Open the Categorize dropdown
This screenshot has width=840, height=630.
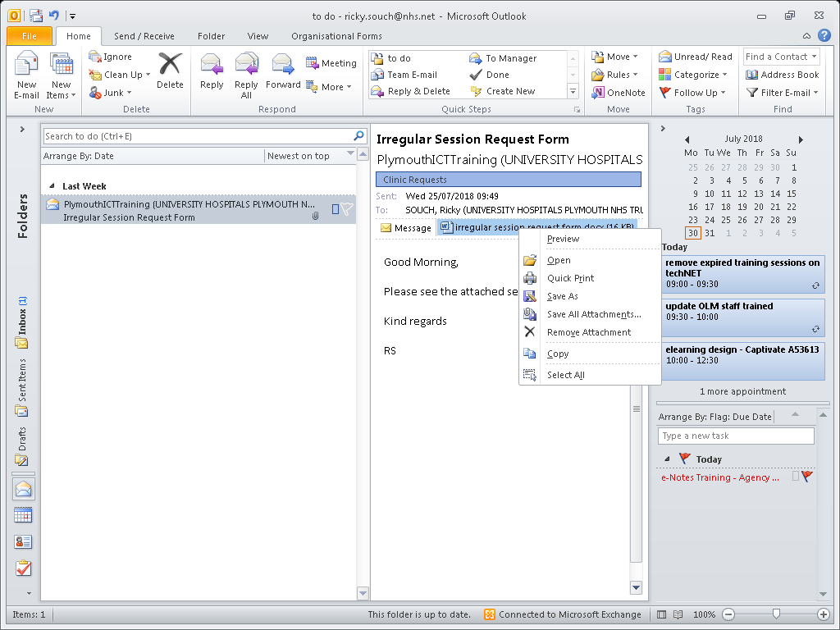pyautogui.click(x=693, y=75)
